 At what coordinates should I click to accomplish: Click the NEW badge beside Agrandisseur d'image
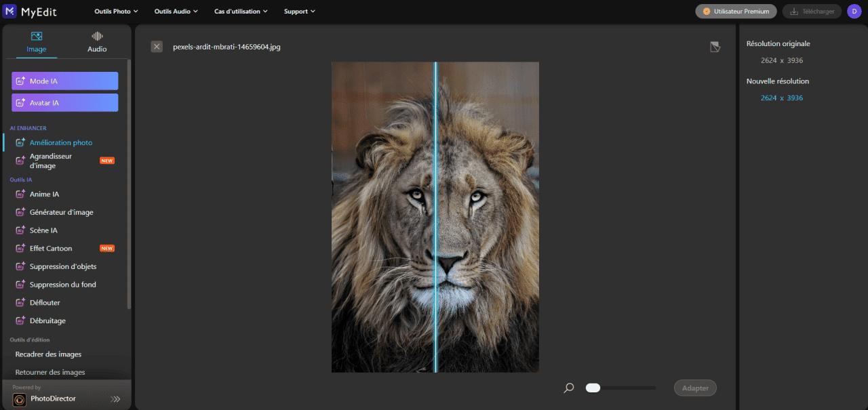(107, 161)
